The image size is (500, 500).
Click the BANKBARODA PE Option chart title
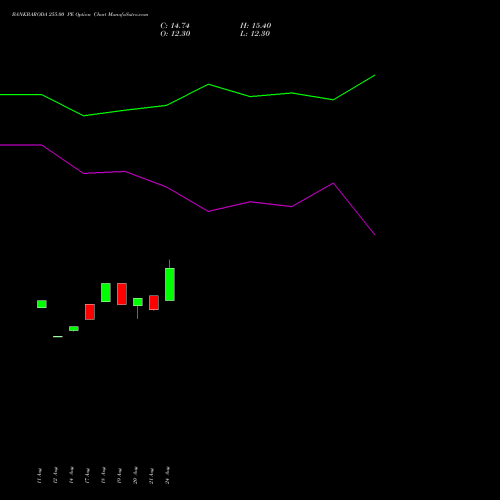coord(80,15)
